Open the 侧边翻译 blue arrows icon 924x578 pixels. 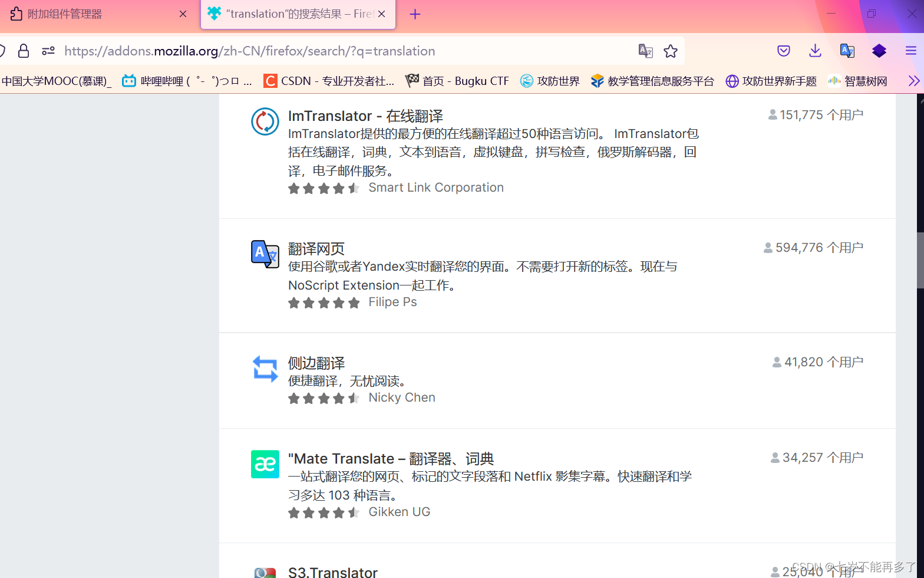(265, 369)
